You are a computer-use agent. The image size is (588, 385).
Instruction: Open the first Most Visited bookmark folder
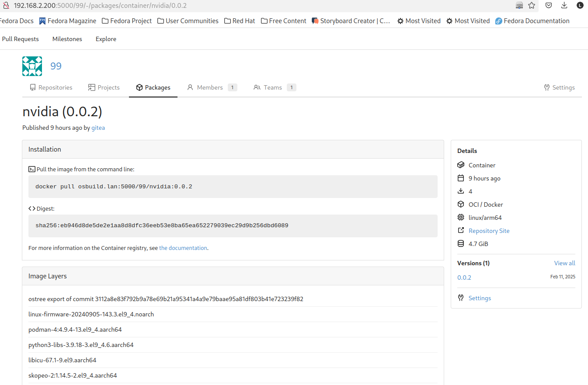coord(419,21)
